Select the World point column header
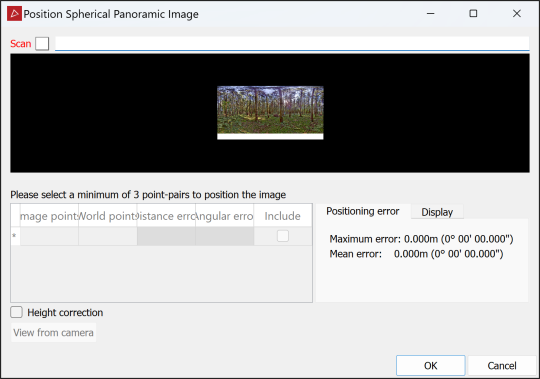Screen dimensions: 540x379 coord(108,216)
